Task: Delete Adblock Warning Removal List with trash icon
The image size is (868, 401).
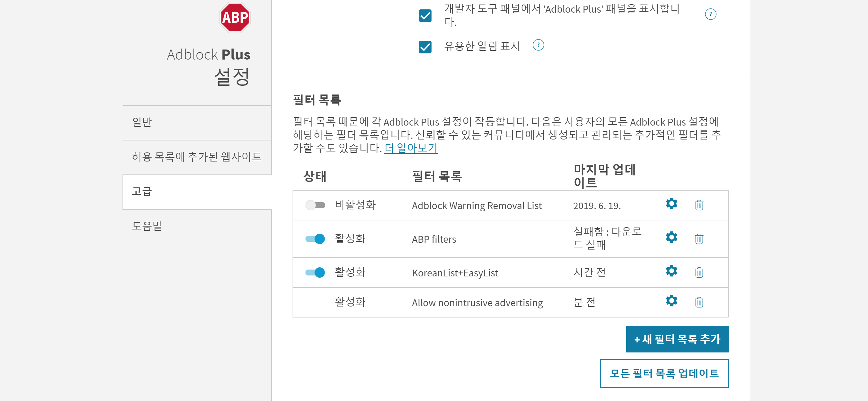Action: coord(699,205)
